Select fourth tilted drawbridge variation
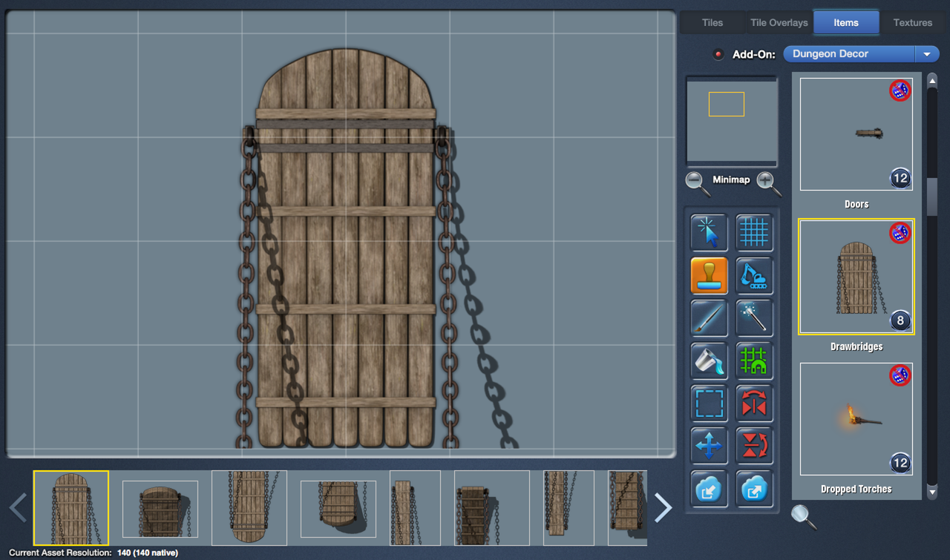950x560 pixels. tap(338, 509)
